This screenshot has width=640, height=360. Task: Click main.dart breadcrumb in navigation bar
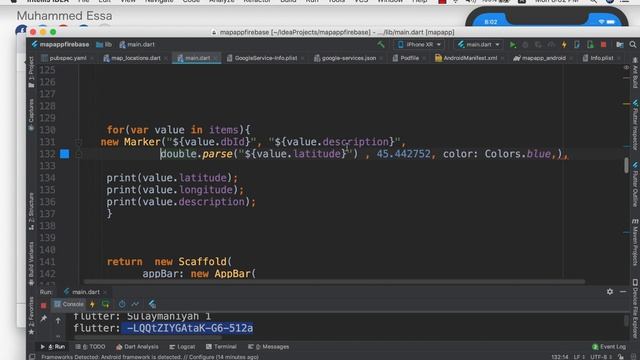137,44
